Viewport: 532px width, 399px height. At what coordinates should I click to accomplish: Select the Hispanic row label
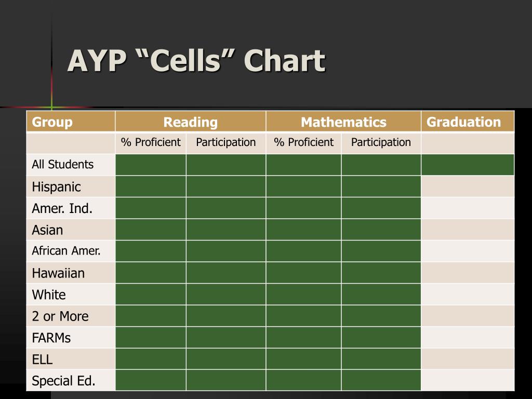point(56,187)
